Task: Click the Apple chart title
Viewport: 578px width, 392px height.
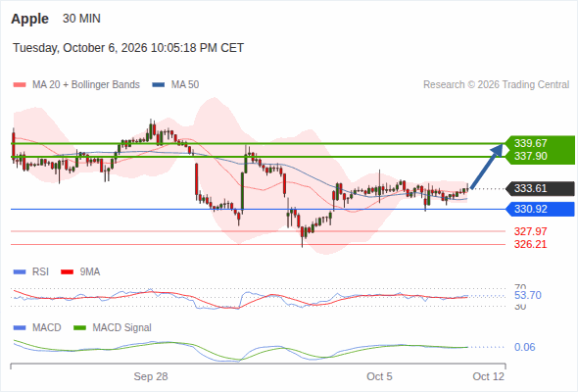Action: tap(29, 19)
